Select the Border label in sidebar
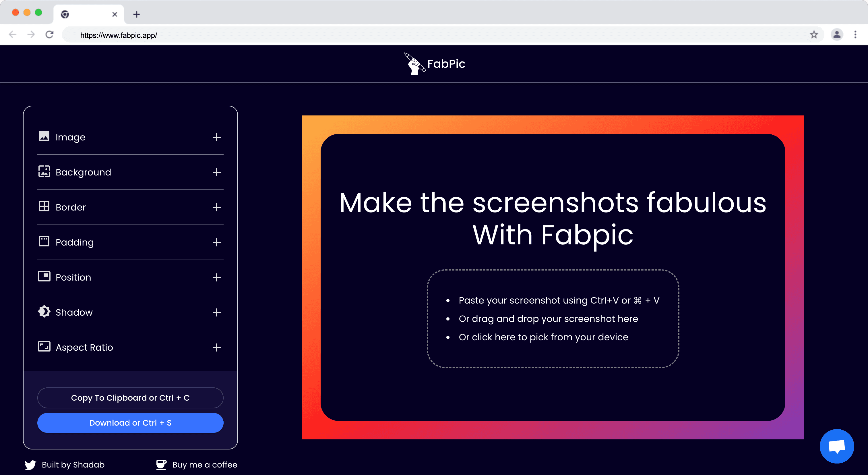The image size is (868, 475). coord(71,207)
